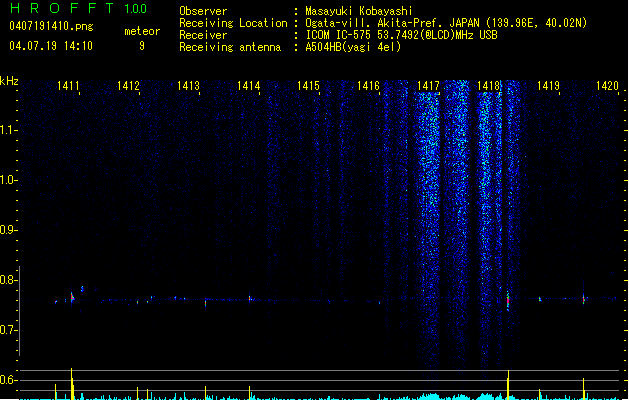Viewport: 629px width, 400px height.
Task: Click the meteor count label
Action: point(142,31)
